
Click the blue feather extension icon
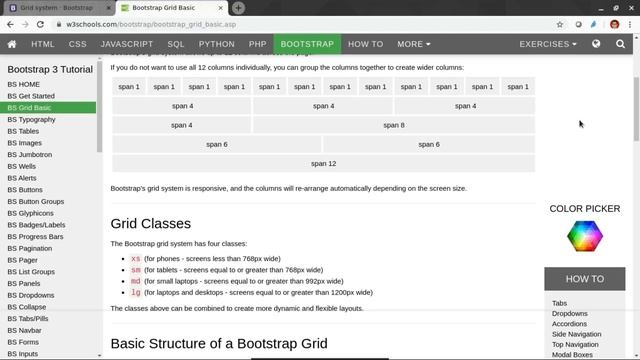pyautogui.click(x=593, y=24)
